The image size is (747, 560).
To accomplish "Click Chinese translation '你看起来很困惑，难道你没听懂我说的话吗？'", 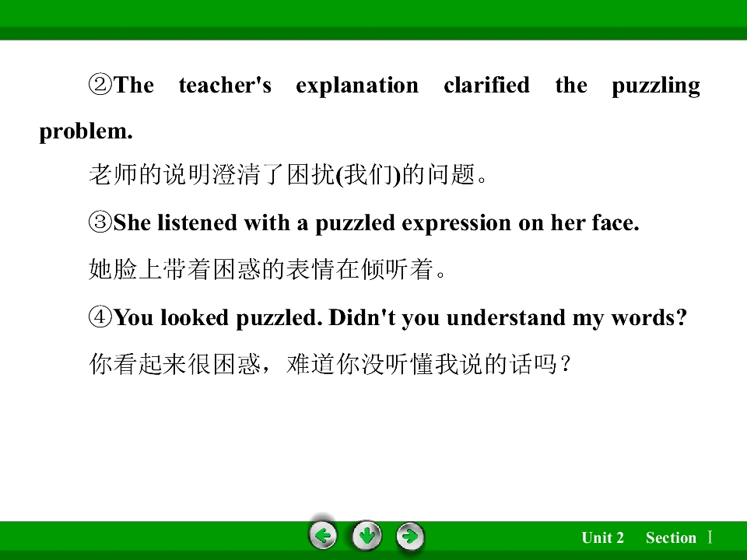I will (330, 364).
